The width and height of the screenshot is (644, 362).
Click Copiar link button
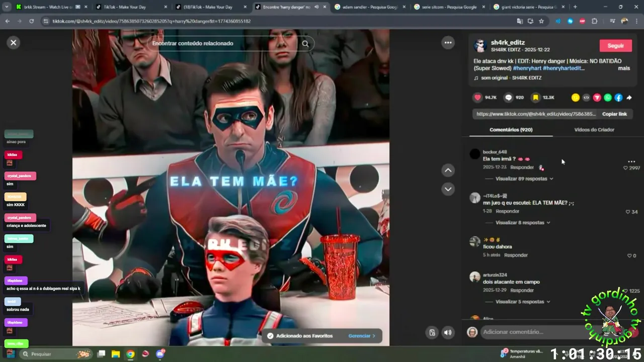(x=614, y=114)
